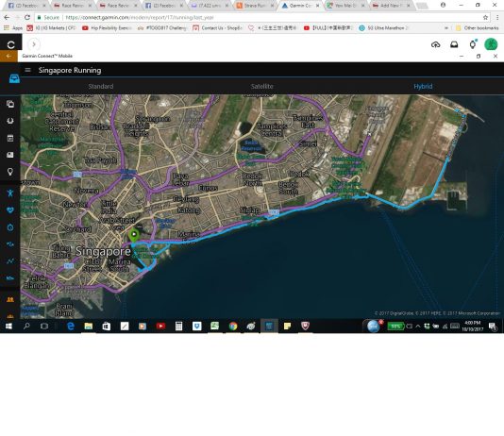Click the cloud upload icon
The image size is (504, 436).
click(x=435, y=44)
